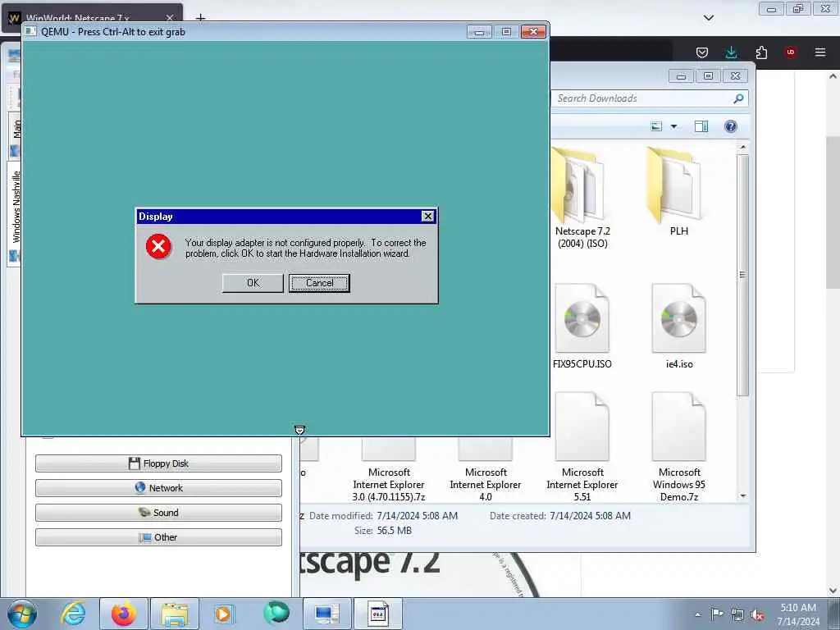Open the Other settings button

coord(158,537)
